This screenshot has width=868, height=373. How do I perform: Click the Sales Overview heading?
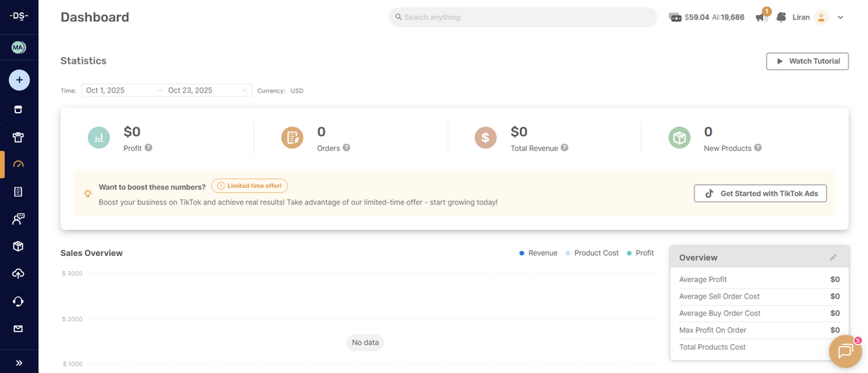tap(92, 253)
